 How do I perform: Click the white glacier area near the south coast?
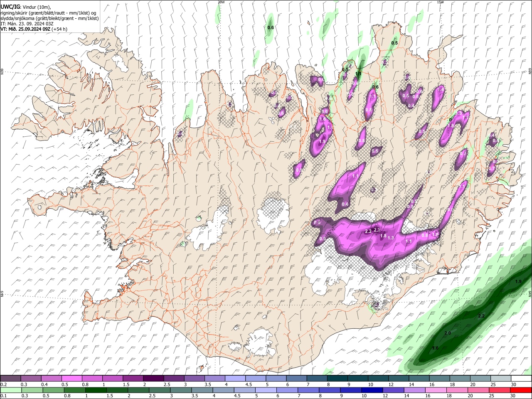click(x=261, y=342)
